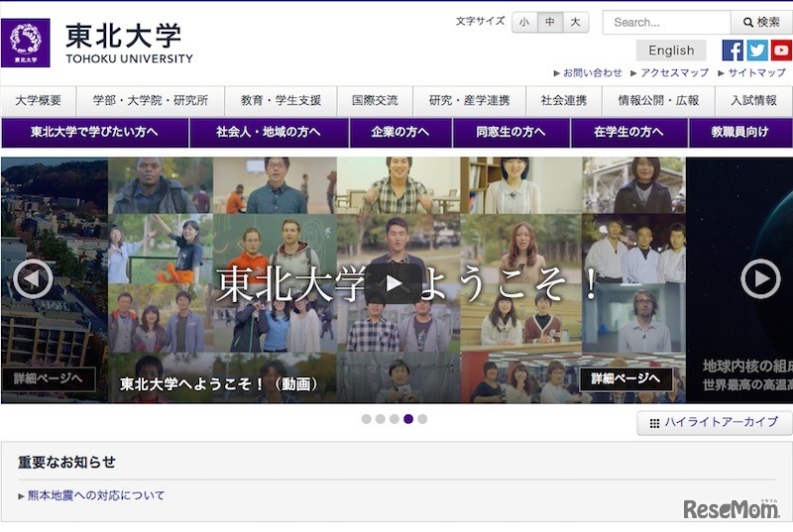Screen dimensions: 793x532
Task: Select the 在学生の方へ tab
Action: (628, 132)
